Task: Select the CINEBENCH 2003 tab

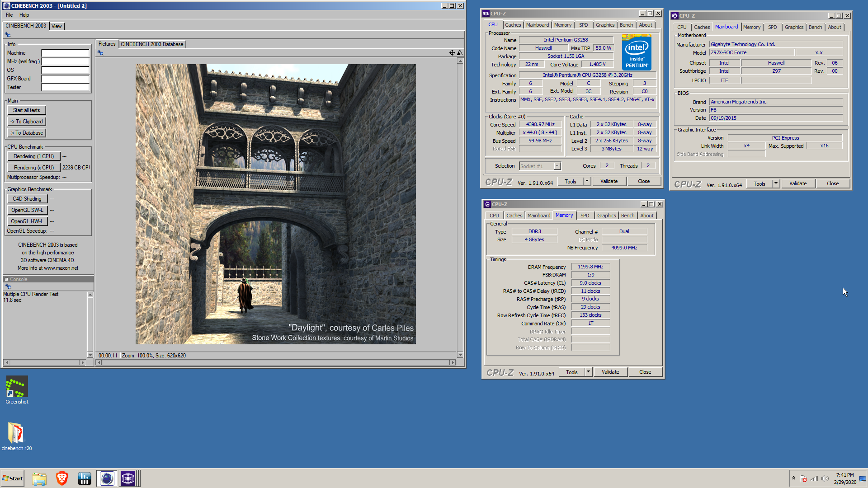Action: click(x=26, y=26)
